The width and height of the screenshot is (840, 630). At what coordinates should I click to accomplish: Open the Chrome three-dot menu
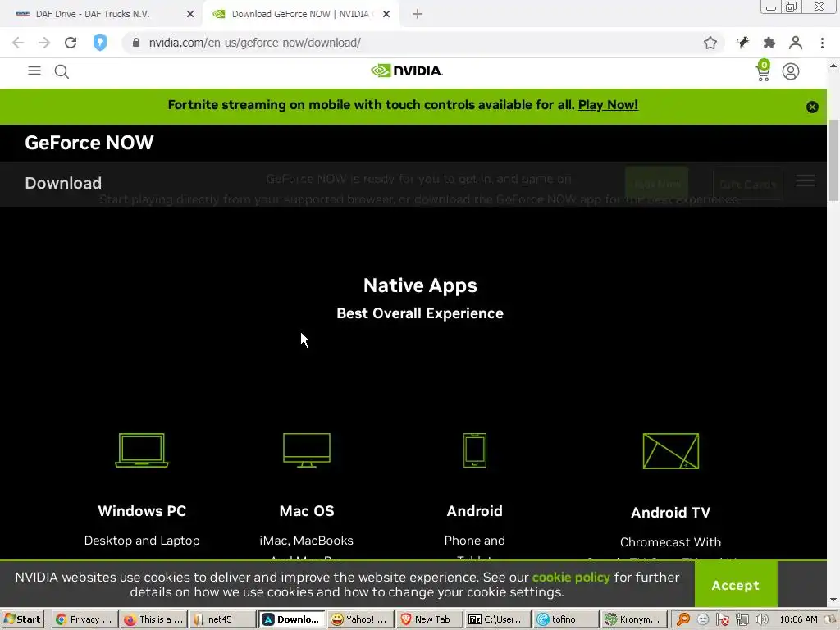(x=822, y=43)
